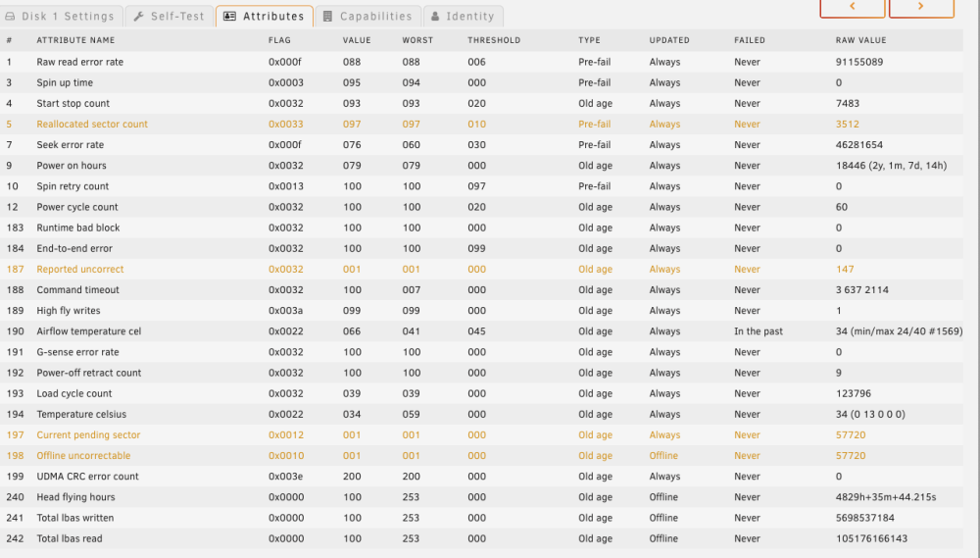Screen dimensions: 980x558
Task: Go to next disk with right chevron
Action: (921, 7)
